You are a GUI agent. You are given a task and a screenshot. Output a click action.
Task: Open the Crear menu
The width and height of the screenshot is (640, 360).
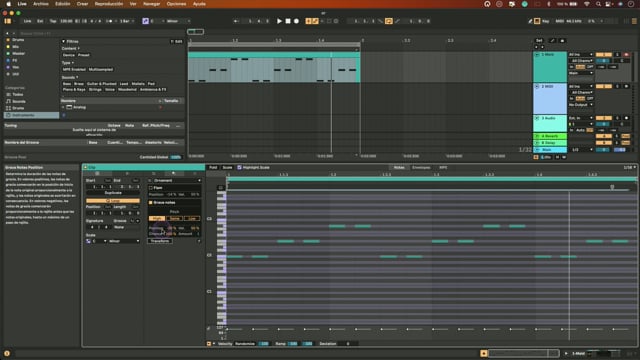click(x=82, y=4)
